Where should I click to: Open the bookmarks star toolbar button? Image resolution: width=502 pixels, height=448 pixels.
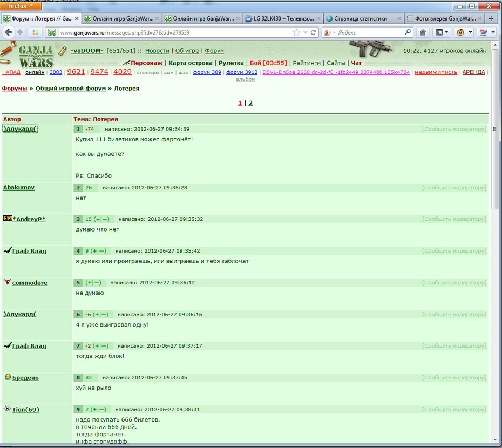(439, 32)
